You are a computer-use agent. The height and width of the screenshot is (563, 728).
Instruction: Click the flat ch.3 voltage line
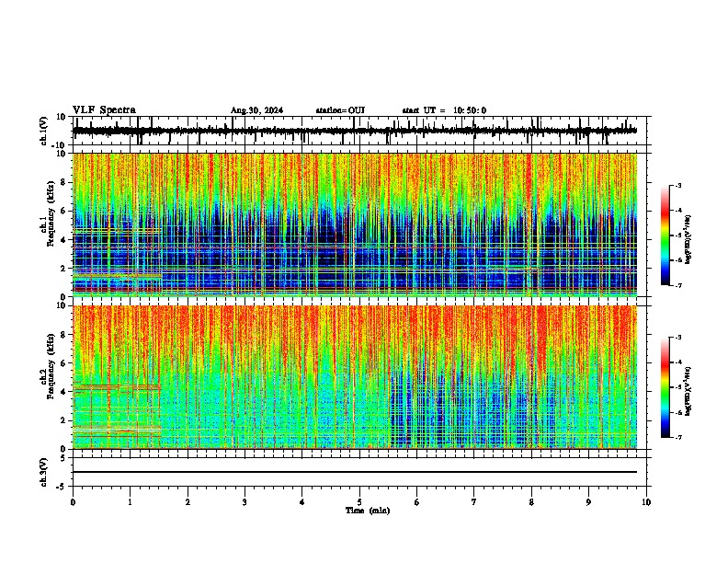point(355,472)
